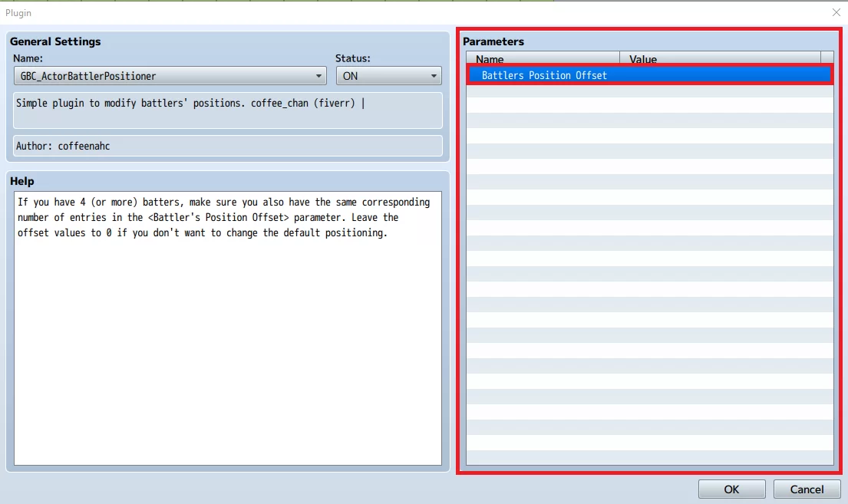Click the plugin description text field
848x504 pixels.
click(x=228, y=110)
